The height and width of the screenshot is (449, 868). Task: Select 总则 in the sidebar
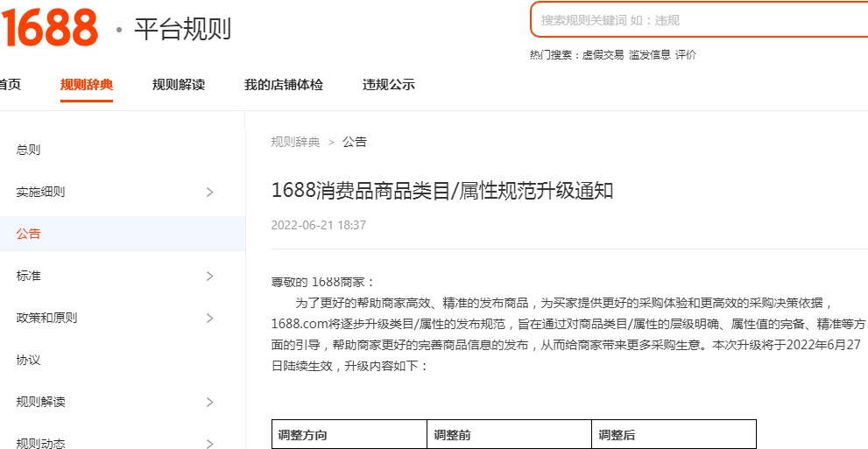tap(28, 150)
